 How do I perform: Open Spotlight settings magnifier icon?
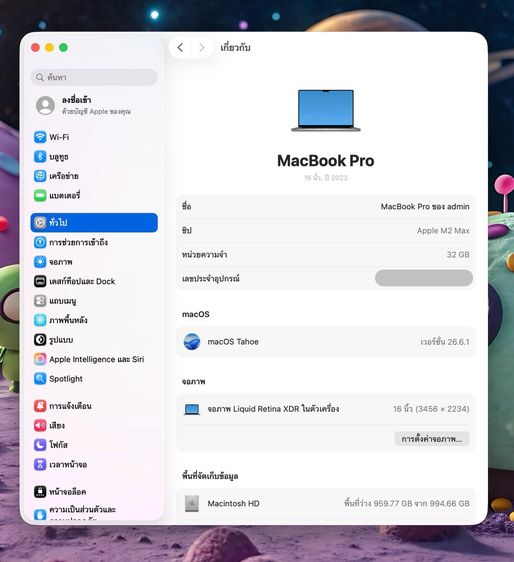click(x=40, y=378)
